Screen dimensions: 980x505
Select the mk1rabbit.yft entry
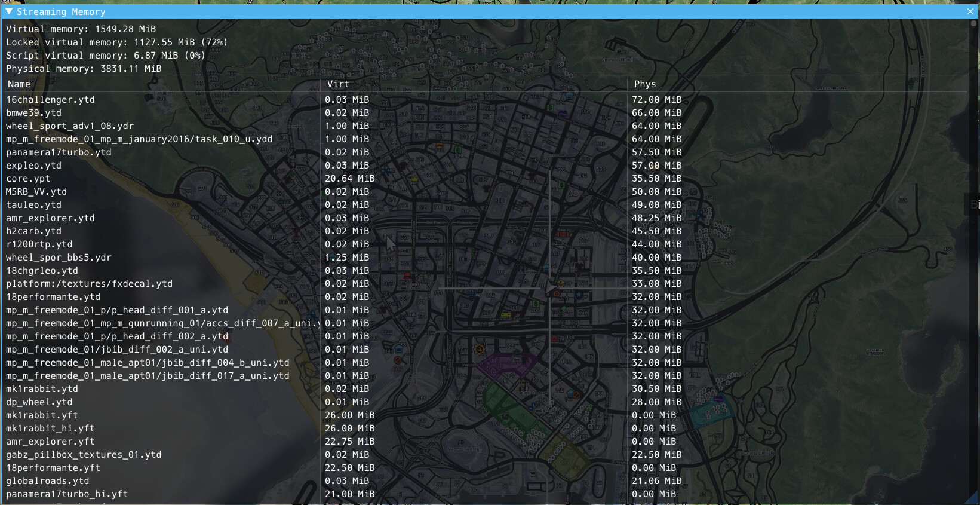pos(42,415)
